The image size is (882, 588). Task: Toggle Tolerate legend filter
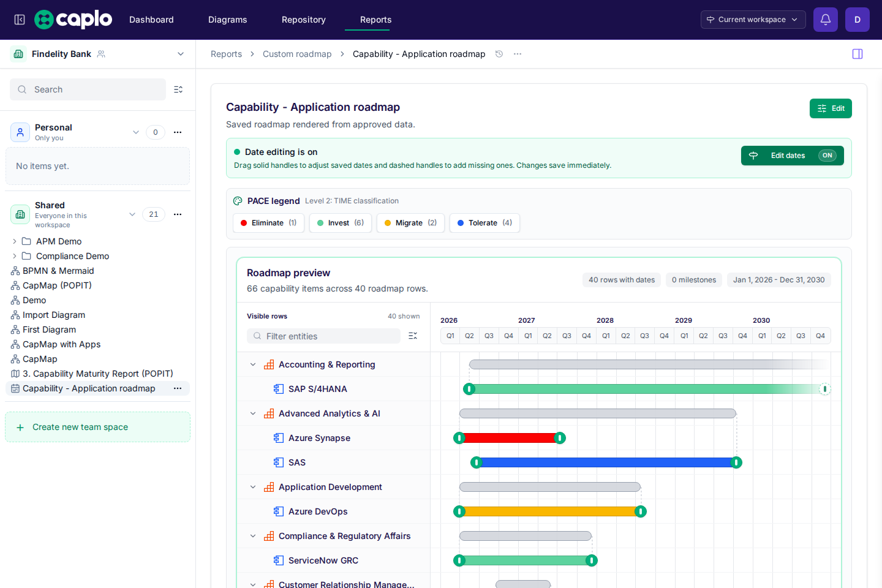[x=484, y=223]
